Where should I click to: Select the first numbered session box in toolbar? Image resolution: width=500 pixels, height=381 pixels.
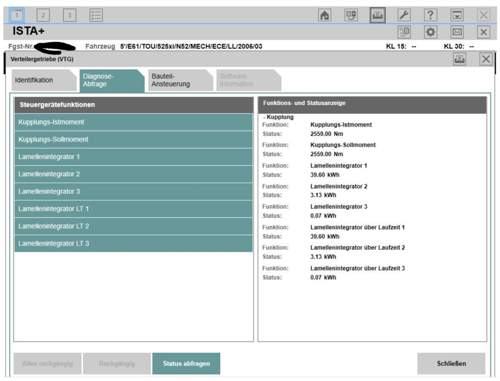[x=17, y=15]
